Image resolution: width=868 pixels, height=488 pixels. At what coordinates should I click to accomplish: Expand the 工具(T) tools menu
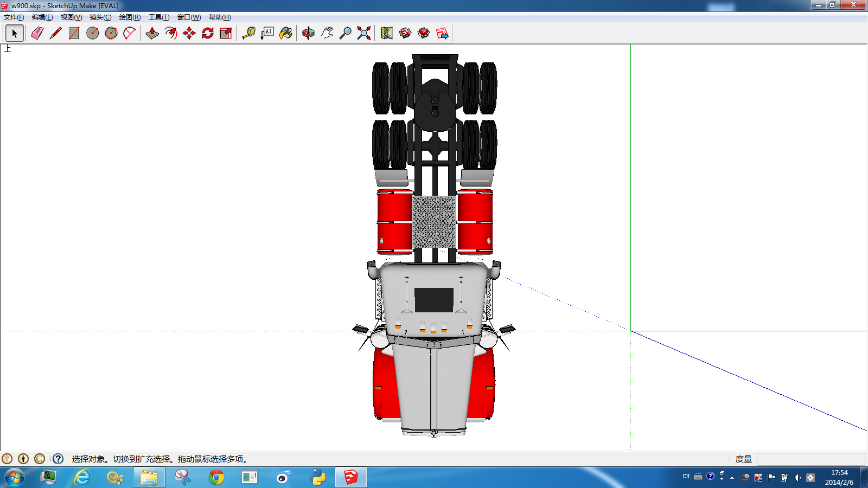[159, 17]
